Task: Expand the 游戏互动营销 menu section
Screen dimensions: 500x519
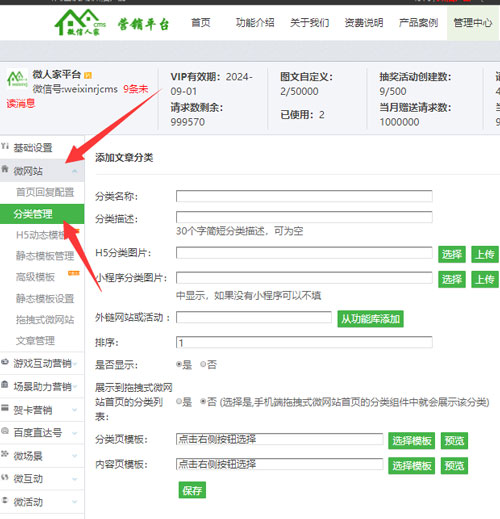Action: (75, 364)
